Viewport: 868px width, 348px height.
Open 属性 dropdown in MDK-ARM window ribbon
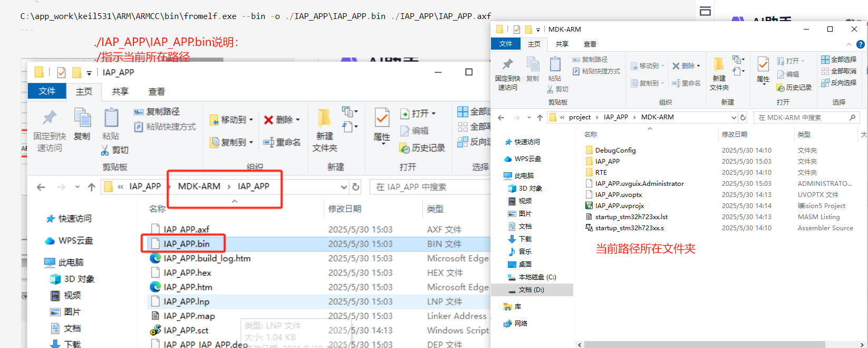point(764,83)
